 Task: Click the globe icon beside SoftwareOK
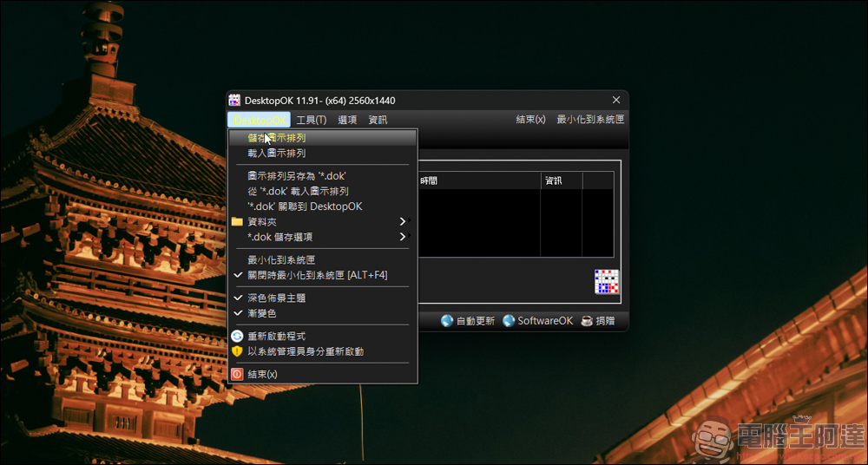[509, 321]
